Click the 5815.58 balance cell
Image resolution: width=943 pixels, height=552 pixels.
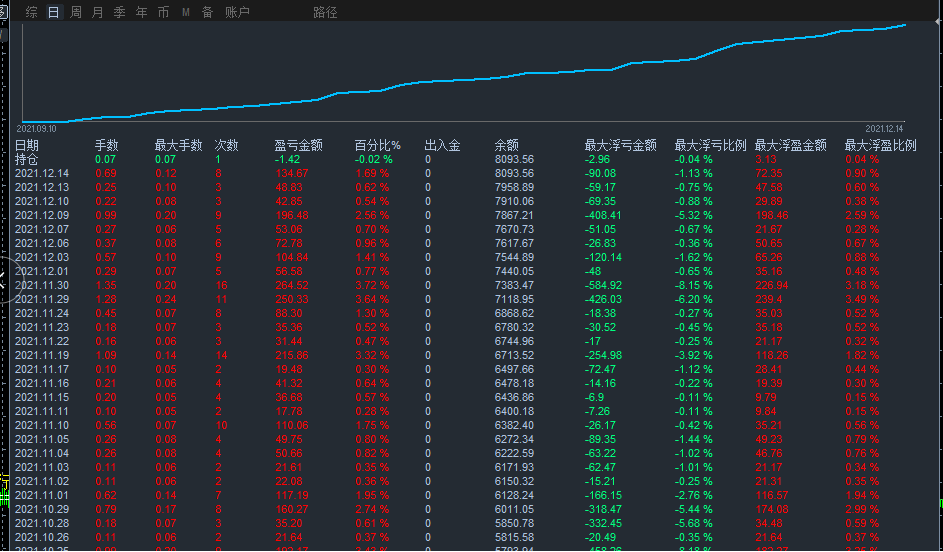click(514, 537)
